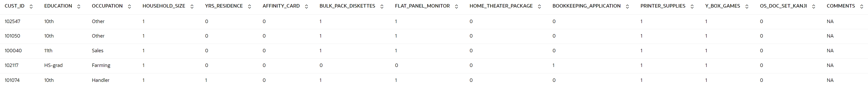The height and width of the screenshot is (87, 868).
Task: Select the cell with customer ID 102547
Action: [12, 21]
